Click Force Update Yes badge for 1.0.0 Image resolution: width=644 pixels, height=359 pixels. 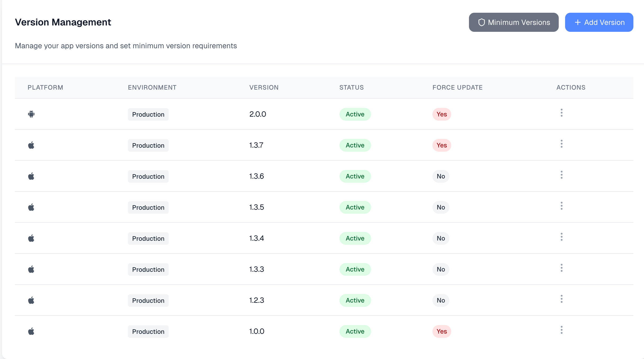pyautogui.click(x=442, y=331)
